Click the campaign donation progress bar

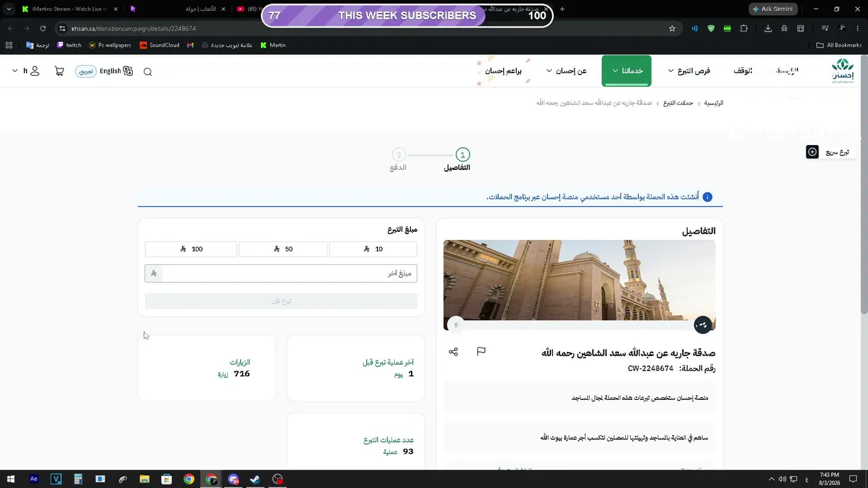click(x=579, y=325)
